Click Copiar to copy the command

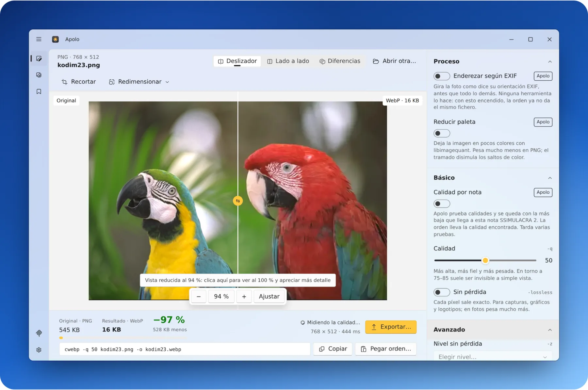pyautogui.click(x=333, y=349)
